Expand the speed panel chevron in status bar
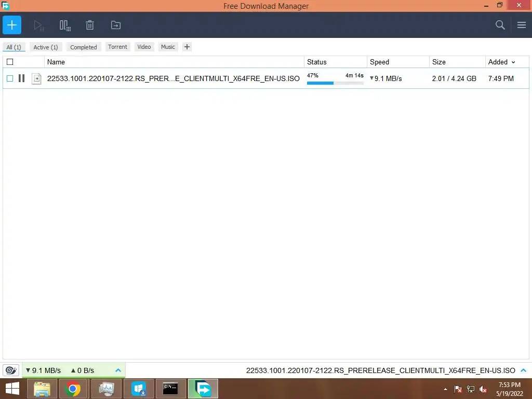Screen dimensions: 532x399 [x=118, y=370]
